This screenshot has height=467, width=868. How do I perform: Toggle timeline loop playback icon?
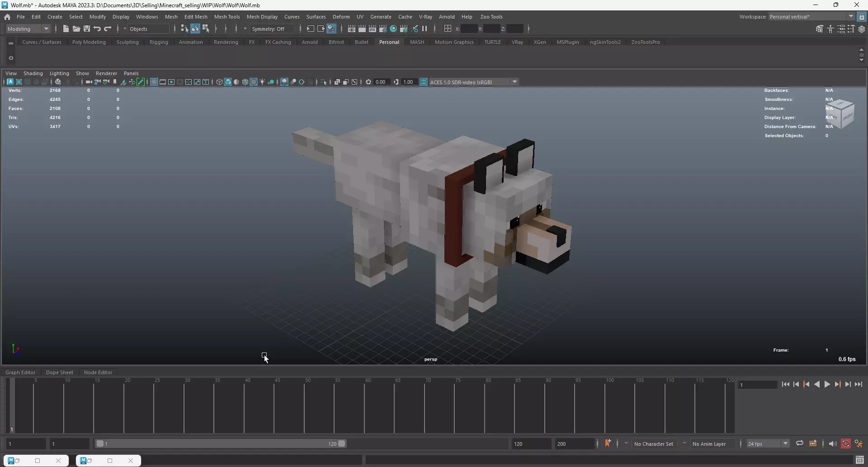pos(799,443)
